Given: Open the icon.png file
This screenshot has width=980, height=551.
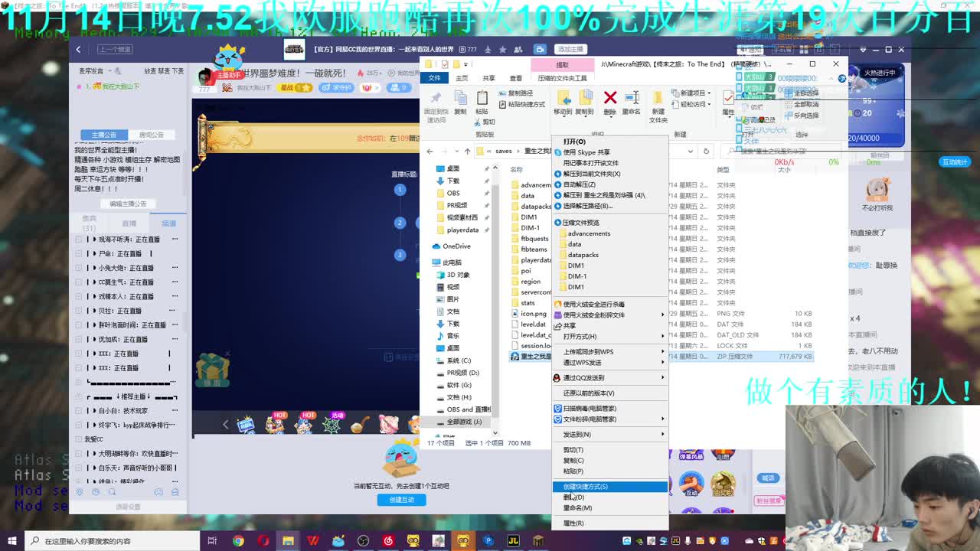Looking at the screenshot, I should [x=534, y=314].
